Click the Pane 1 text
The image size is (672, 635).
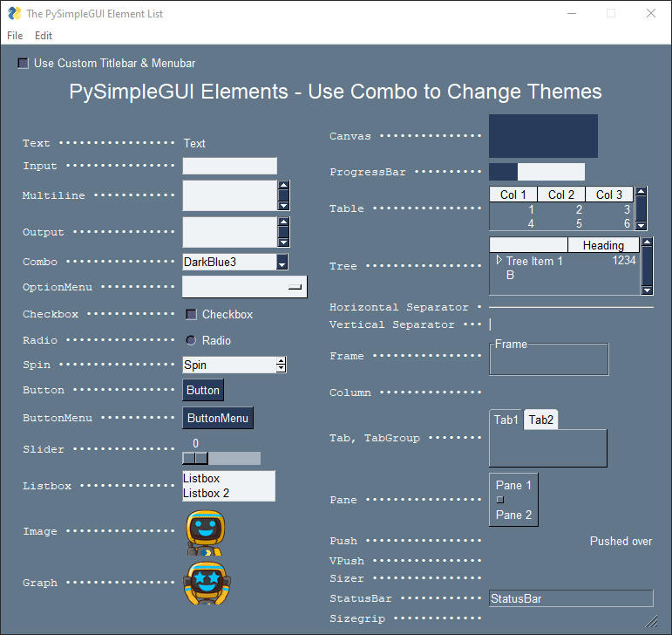pyautogui.click(x=513, y=485)
